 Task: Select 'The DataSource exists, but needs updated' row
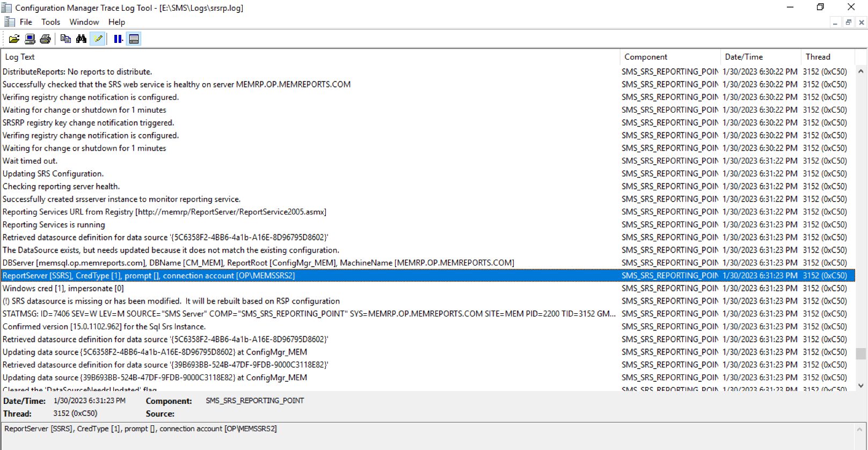pos(428,250)
